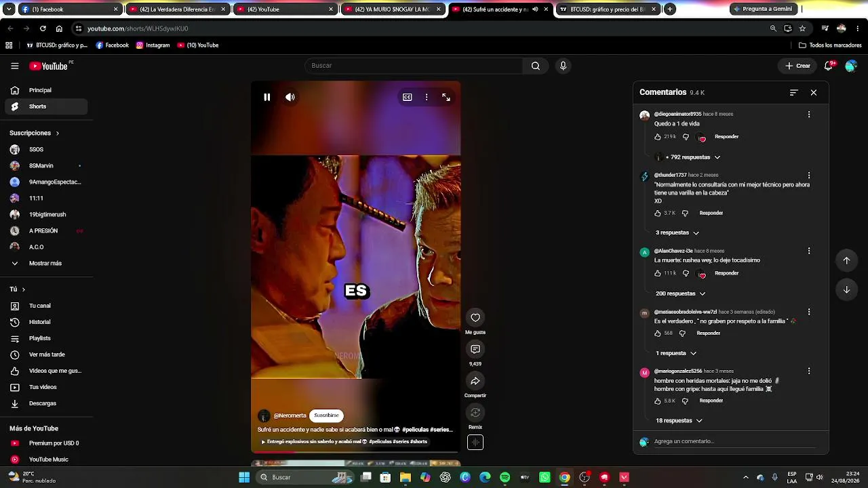This screenshot has height=488, width=868.
Task: Run search with magnifier button
Action: pos(536,66)
